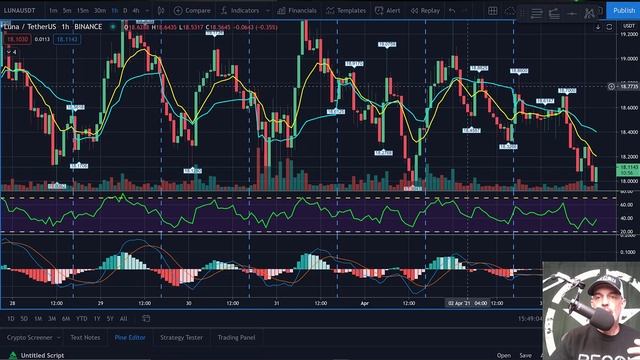Select the All date range
The height and width of the screenshot is (360, 640).
124,319
